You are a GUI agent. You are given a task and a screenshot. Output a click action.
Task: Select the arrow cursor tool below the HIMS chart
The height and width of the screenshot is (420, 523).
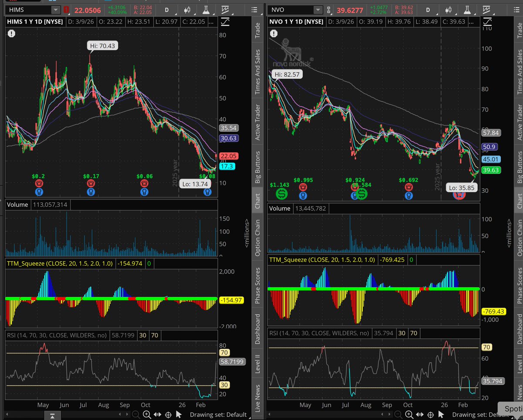click(179, 415)
